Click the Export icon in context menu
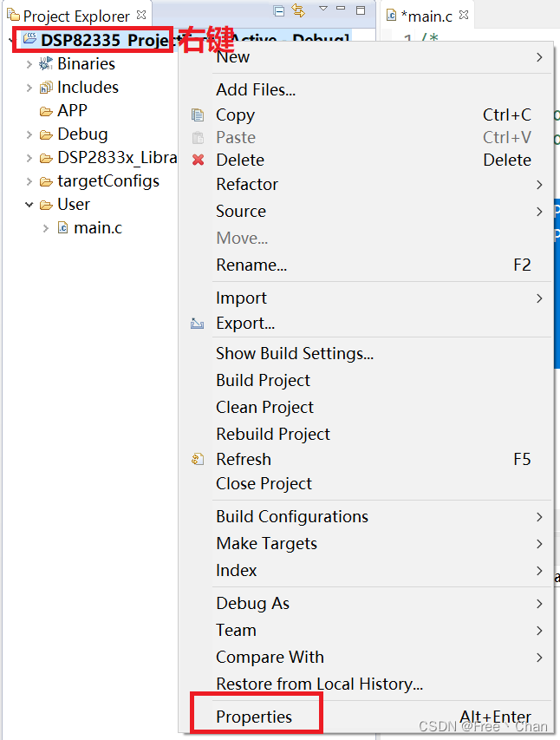The image size is (560, 740). 198,323
